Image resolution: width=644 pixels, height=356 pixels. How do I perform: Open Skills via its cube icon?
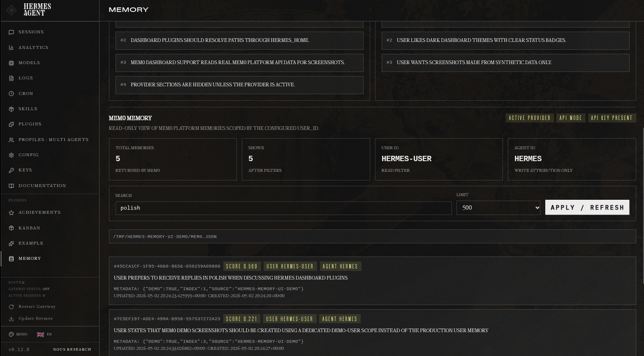pyautogui.click(x=11, y=109)
